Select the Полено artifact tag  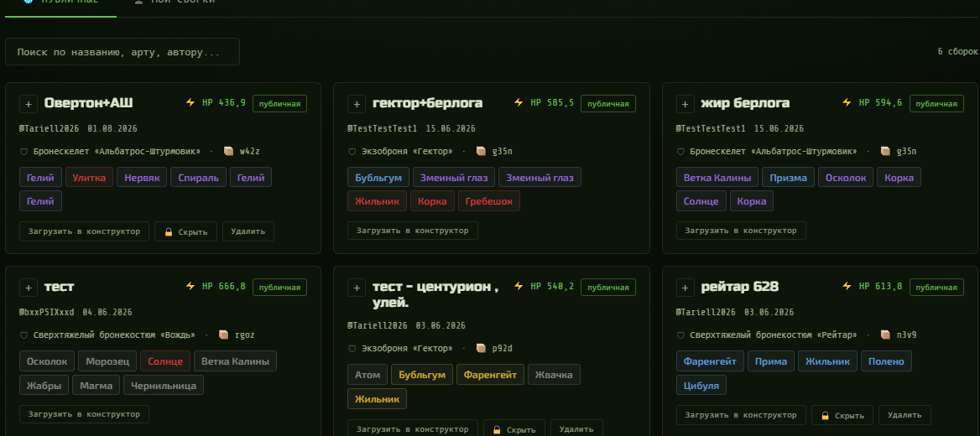coord(886,361)
